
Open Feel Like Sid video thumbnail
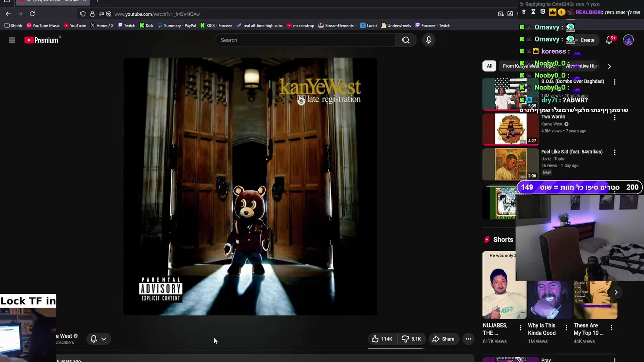pyautogui.click(x=510, y=164)
